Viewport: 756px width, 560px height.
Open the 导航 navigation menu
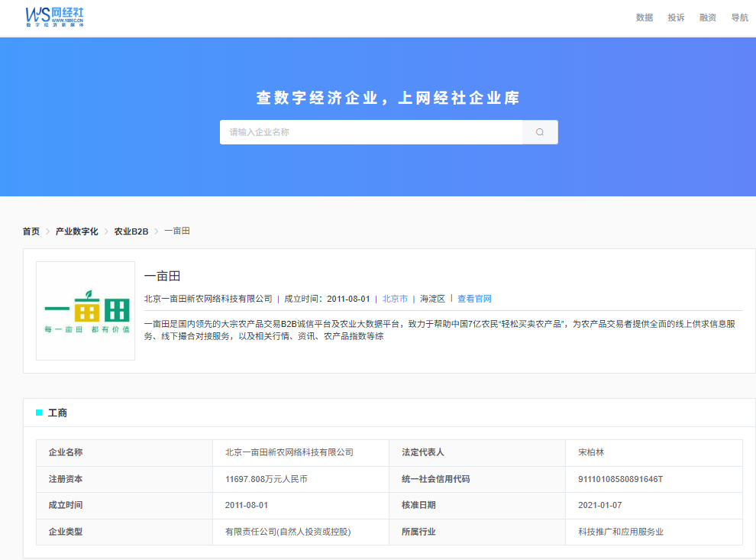(x=740, y=18)
